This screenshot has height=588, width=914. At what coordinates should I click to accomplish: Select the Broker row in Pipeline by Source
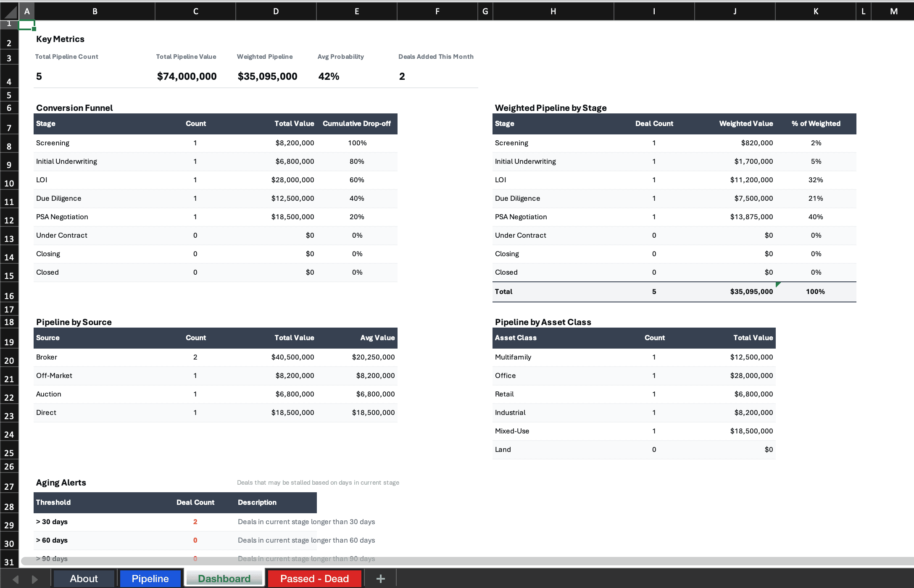pyautogui.click(x=47, y=357)
